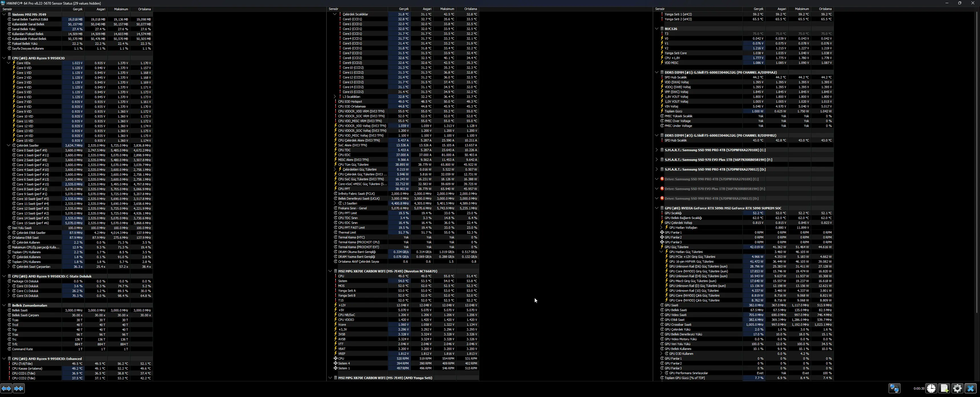Reset the elapsed time clock button

point(931,388)
